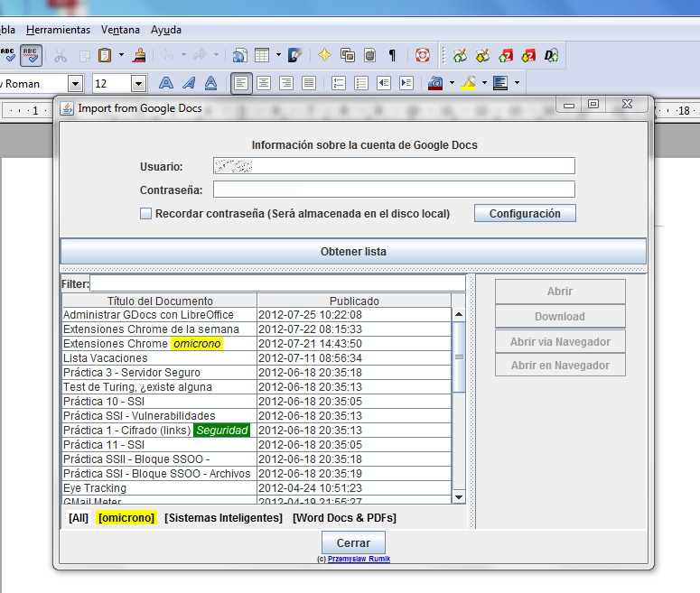Click the Copy icon in toolbar
700x593 pixels.
tap(84, 56)
